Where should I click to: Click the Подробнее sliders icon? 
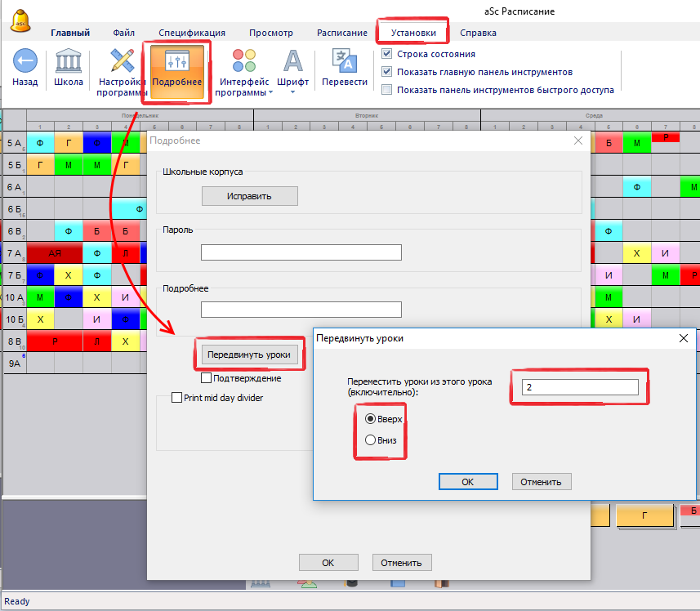coord(176,62)
